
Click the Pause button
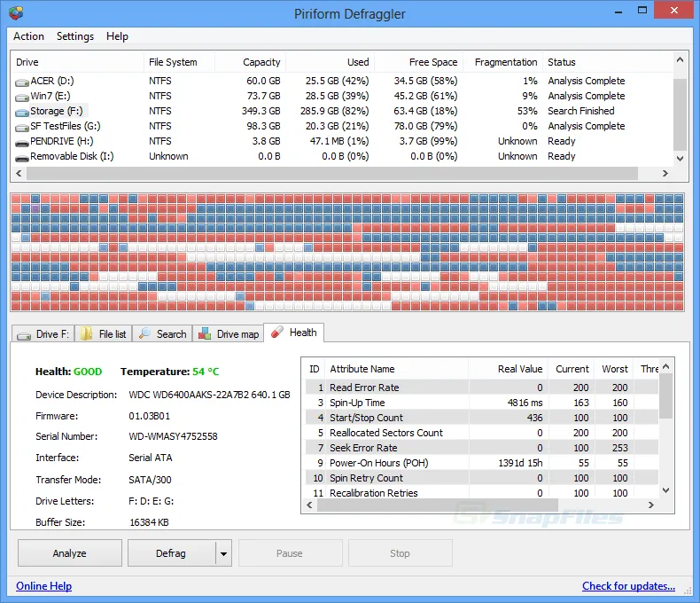(x=290, y=553)
